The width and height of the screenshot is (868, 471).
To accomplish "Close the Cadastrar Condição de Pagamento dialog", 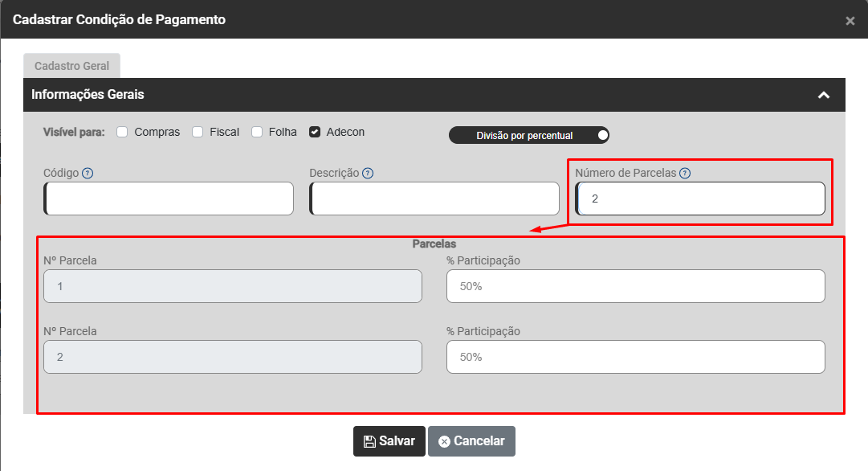I will 850,21.
